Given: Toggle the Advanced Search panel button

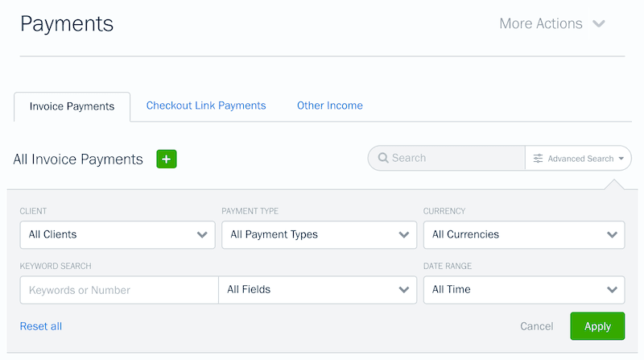Looking at the screenshot, I should (x=580, y=159).
